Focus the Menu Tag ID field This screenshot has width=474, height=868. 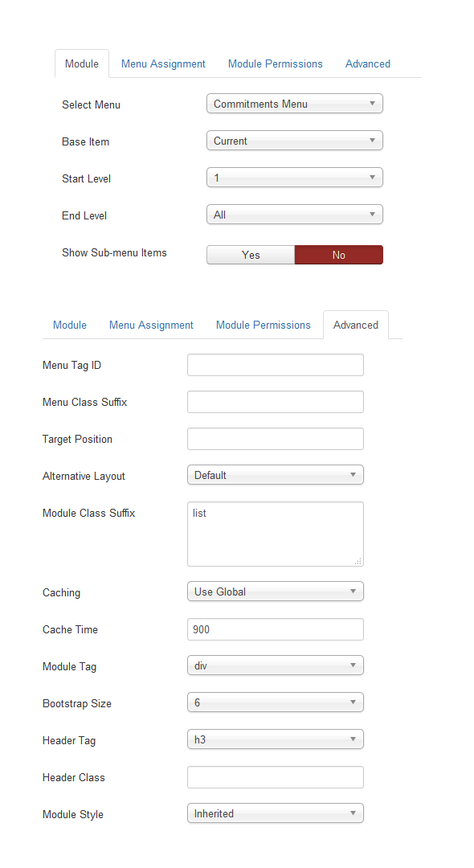pyautogui.click(x=275, y=365)
